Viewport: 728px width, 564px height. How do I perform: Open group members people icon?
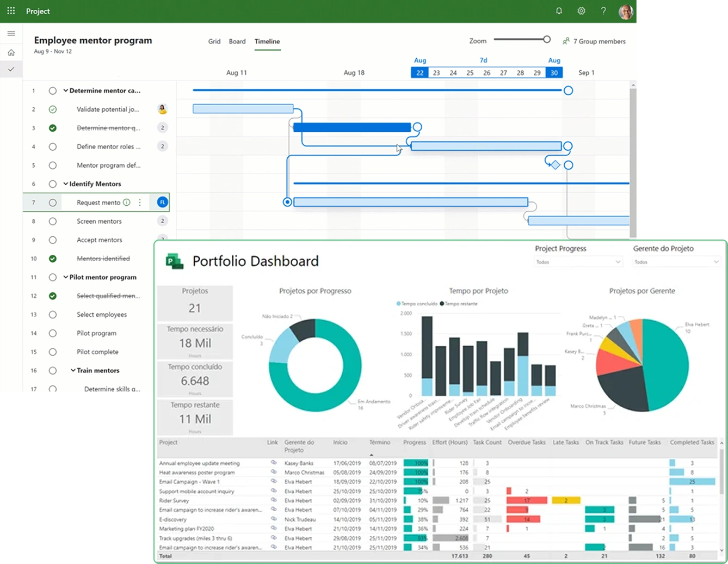(566, 41)
